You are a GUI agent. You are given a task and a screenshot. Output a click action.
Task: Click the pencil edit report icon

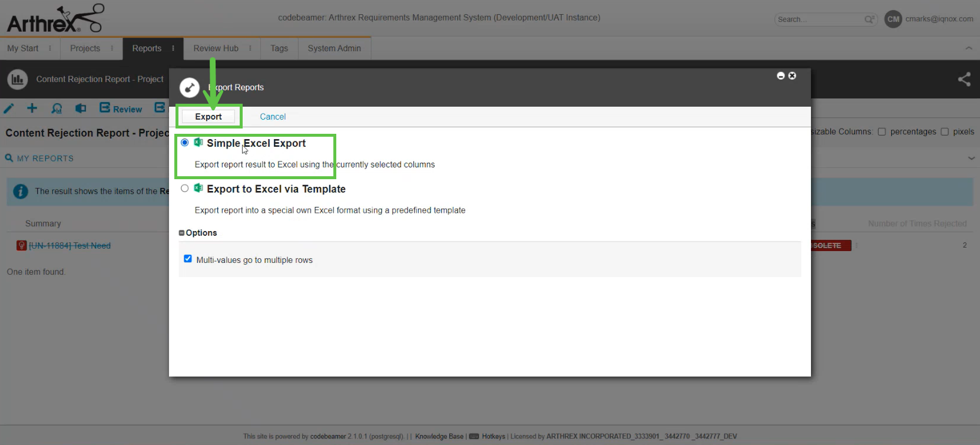point(9,108)
